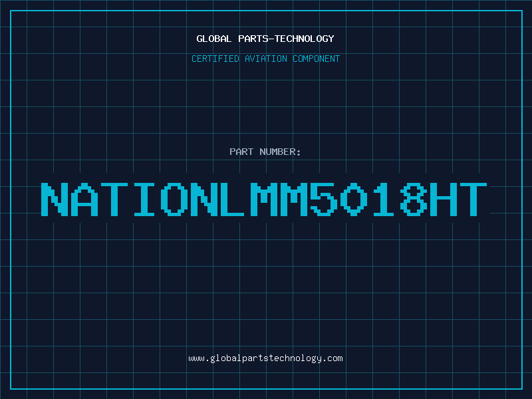532x399 pixels.
Task: Click the PART NUMBER: label
Action: [x=265, y=152]
